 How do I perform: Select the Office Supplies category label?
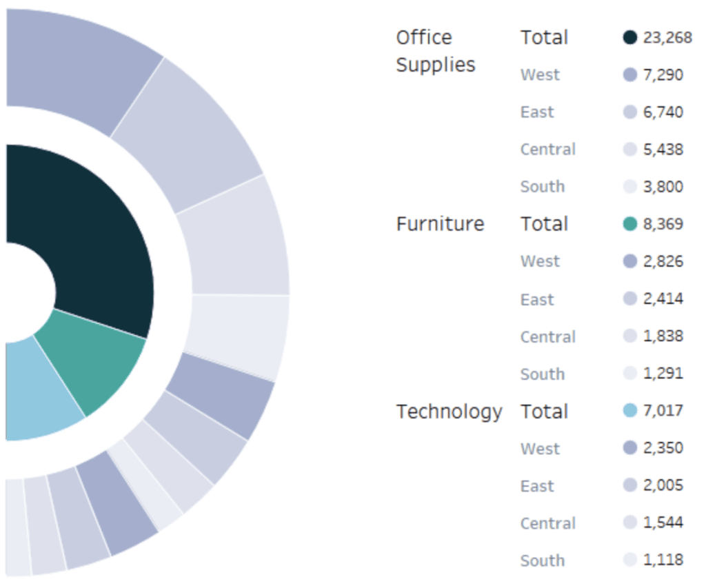click(436, 51)
